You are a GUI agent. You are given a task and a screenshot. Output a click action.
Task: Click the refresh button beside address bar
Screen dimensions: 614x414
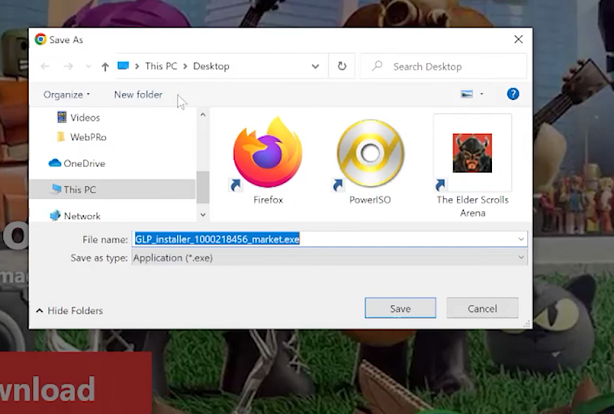(x=342, y=66)
